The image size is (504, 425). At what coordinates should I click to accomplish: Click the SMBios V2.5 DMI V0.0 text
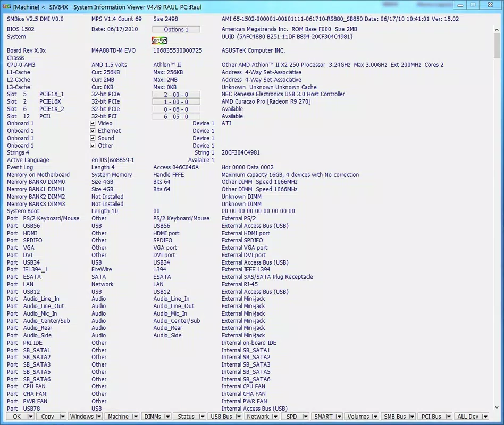coord(36,19)
